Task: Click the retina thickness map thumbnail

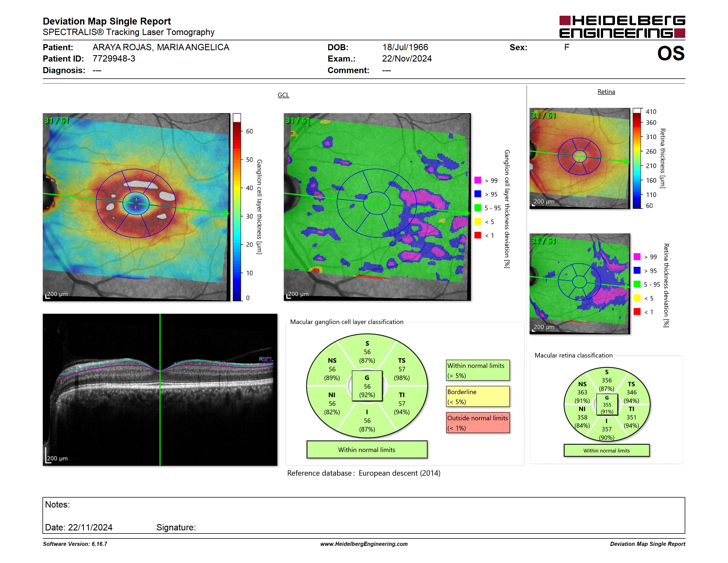Action: pyautogui.click(x=580, y=158)
